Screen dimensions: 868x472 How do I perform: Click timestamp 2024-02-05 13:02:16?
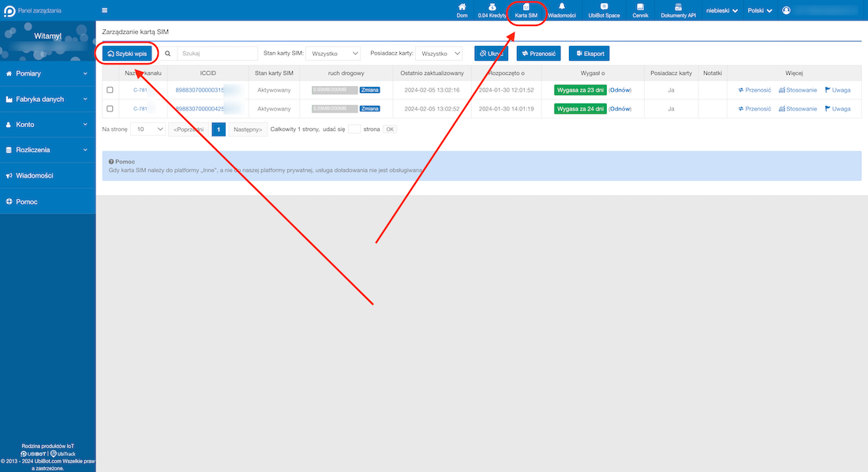[432, 90]
